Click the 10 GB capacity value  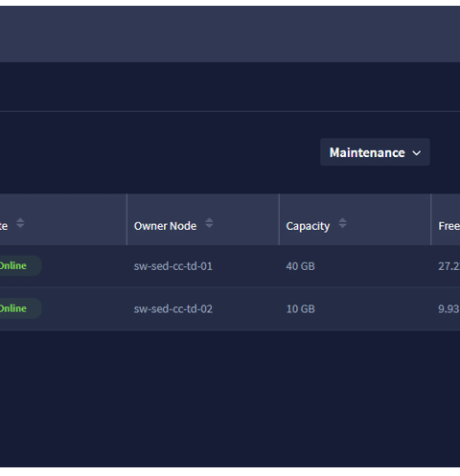301,308
